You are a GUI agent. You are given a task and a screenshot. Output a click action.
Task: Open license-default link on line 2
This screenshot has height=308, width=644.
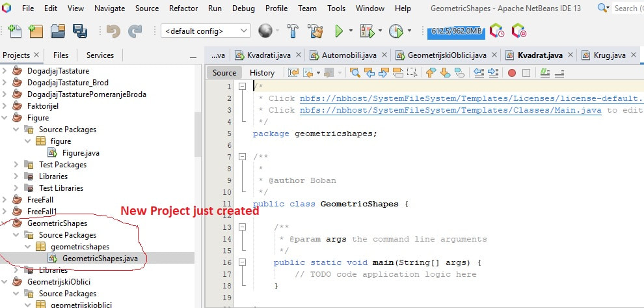pos(472,98)
